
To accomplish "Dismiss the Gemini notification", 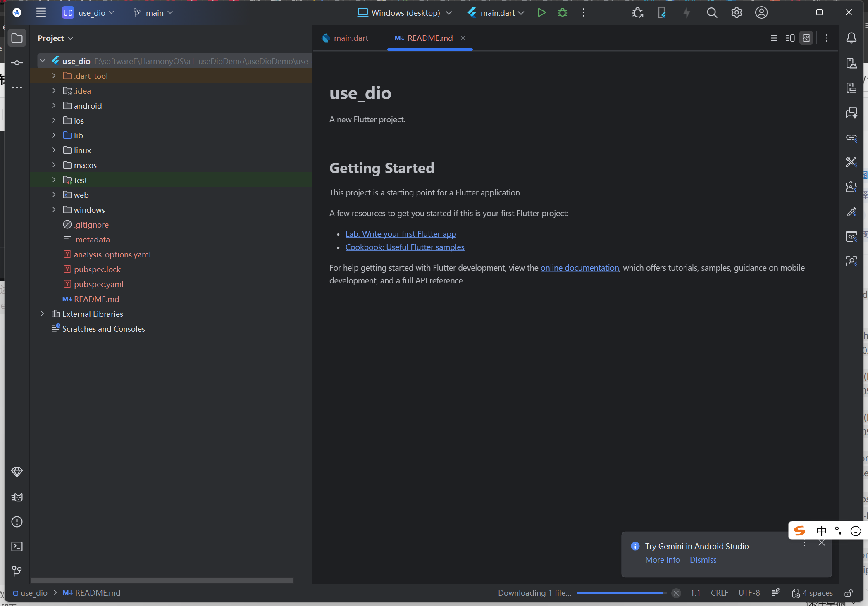I will coord(703,560).
